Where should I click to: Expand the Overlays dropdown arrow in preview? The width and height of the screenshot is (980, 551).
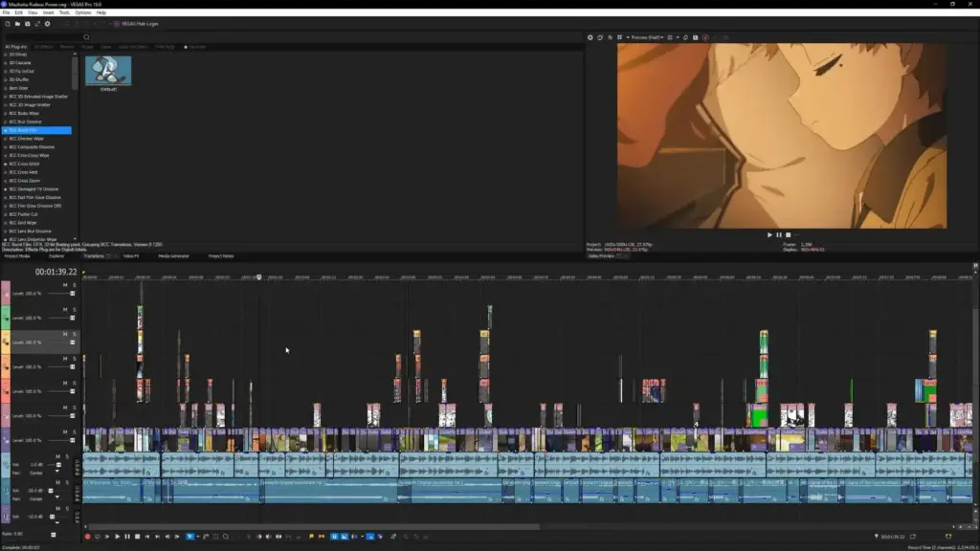pos(678,37)
